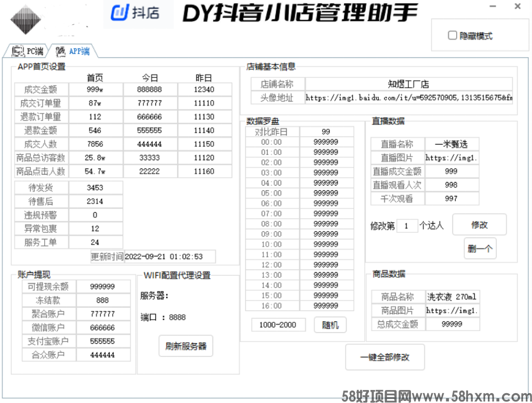Edit 成交金额 今日 value 888888
Screen dimensions: 532x403
150,89
